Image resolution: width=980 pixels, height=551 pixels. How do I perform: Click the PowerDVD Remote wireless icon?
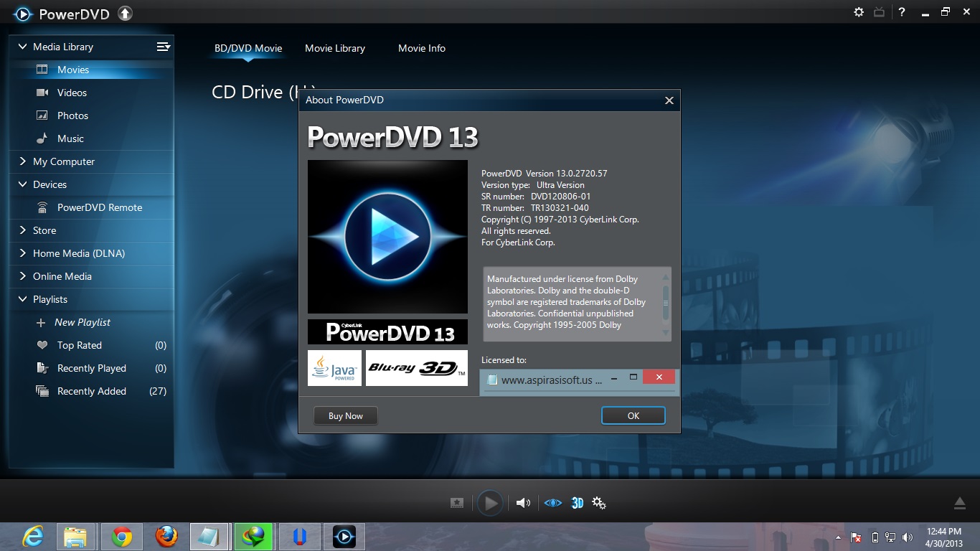[x=42, y=207]
